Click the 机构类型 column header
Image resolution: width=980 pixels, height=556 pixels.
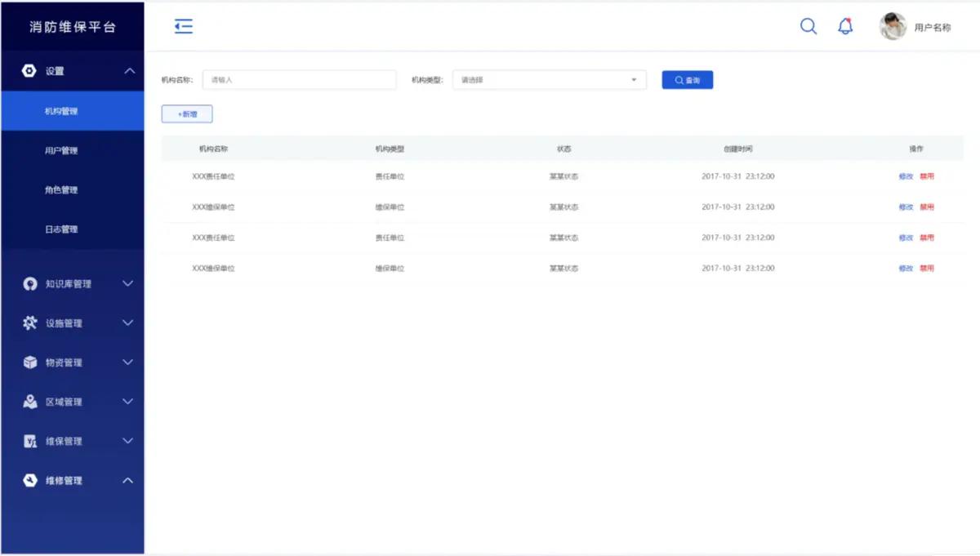coord(390,149)
